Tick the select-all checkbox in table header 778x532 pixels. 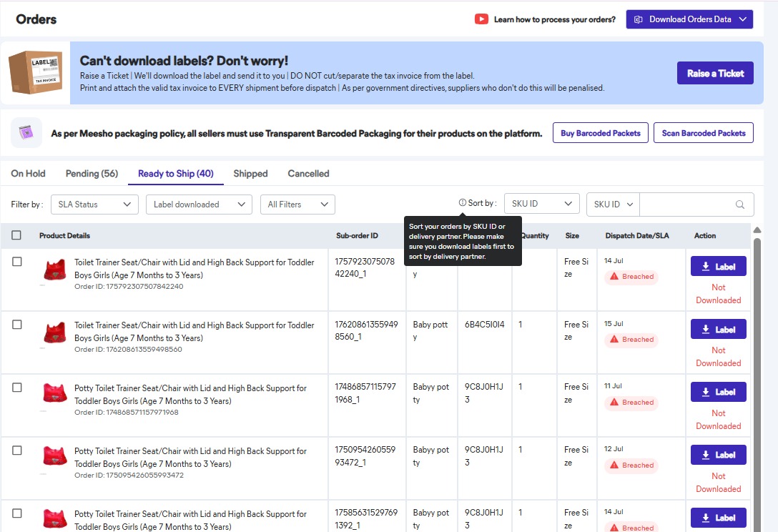click(x=16, y=235)
